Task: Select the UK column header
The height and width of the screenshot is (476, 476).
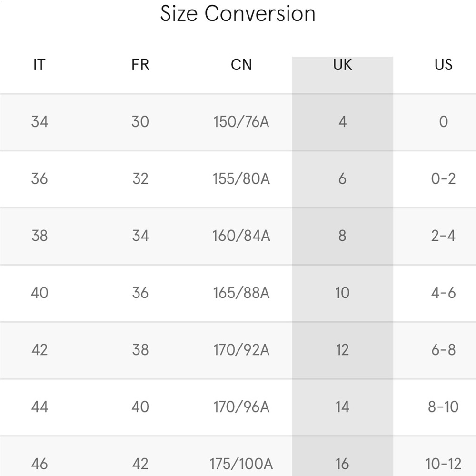Action: [342, 65]
